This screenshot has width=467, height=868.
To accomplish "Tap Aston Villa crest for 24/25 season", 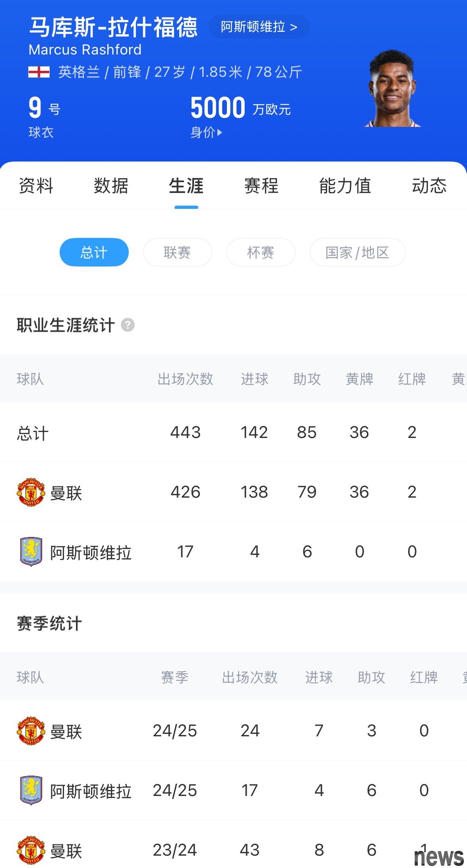I will [31, 790].
